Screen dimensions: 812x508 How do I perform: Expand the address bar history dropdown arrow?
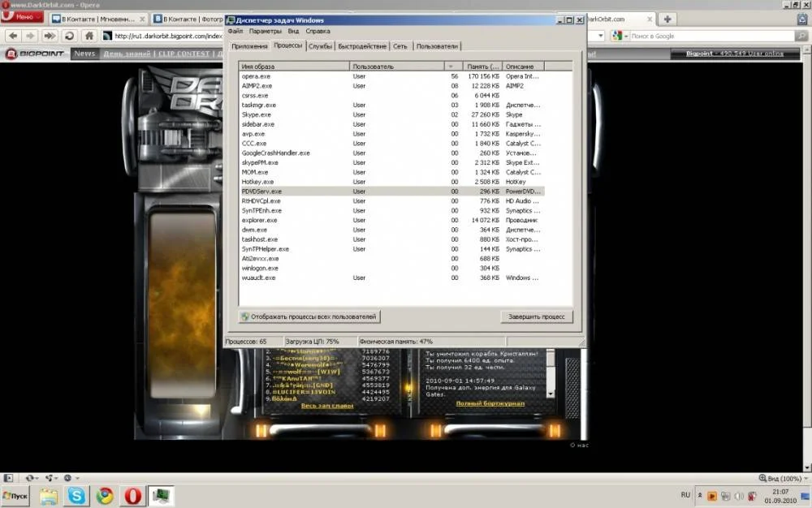pos(601,36)
